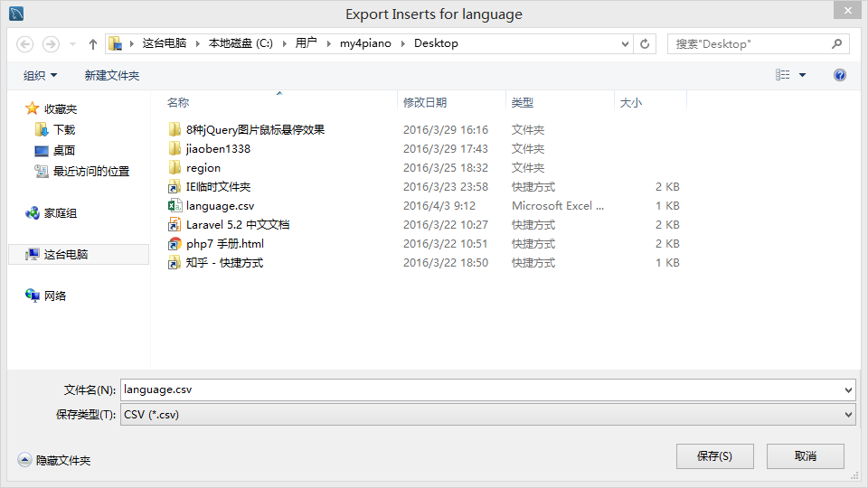Click the icon of 知乎 - 快捷方式

click(x=175, y=262)
